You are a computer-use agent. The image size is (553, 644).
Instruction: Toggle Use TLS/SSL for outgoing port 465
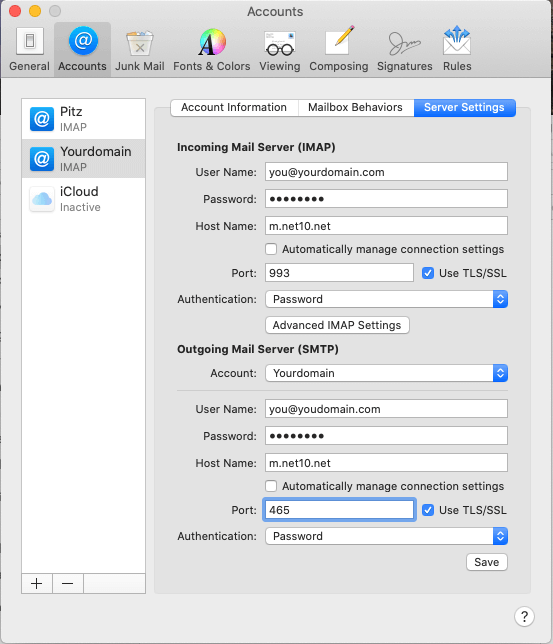coord(428,510)
